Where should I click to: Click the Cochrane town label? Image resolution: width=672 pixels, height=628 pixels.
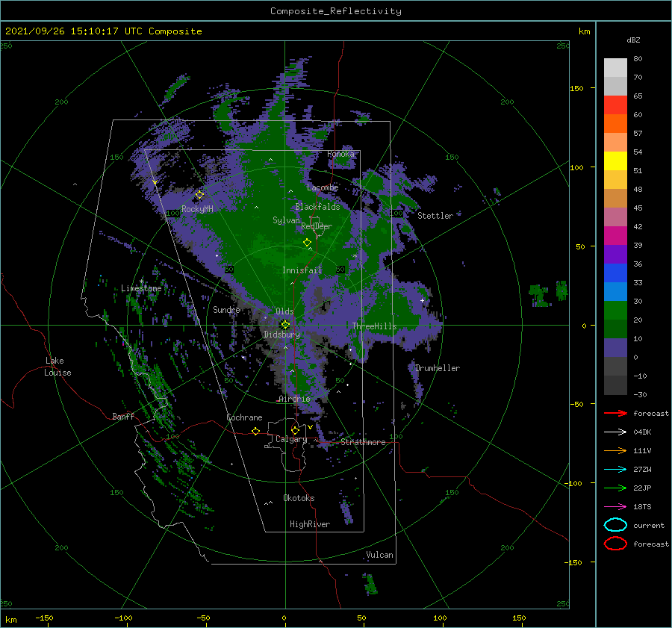pyautogui.click(x=244, y=417)
